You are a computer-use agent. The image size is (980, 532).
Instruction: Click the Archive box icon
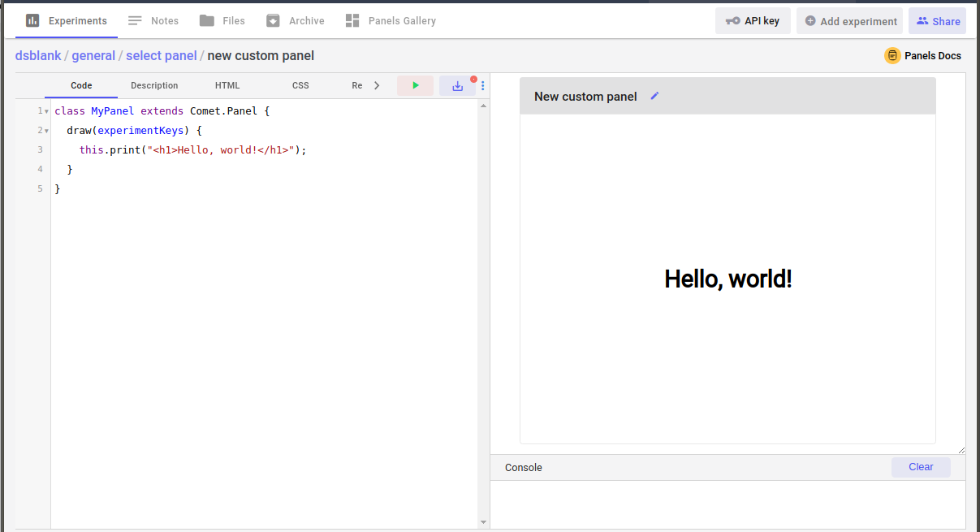coord(274,21)
